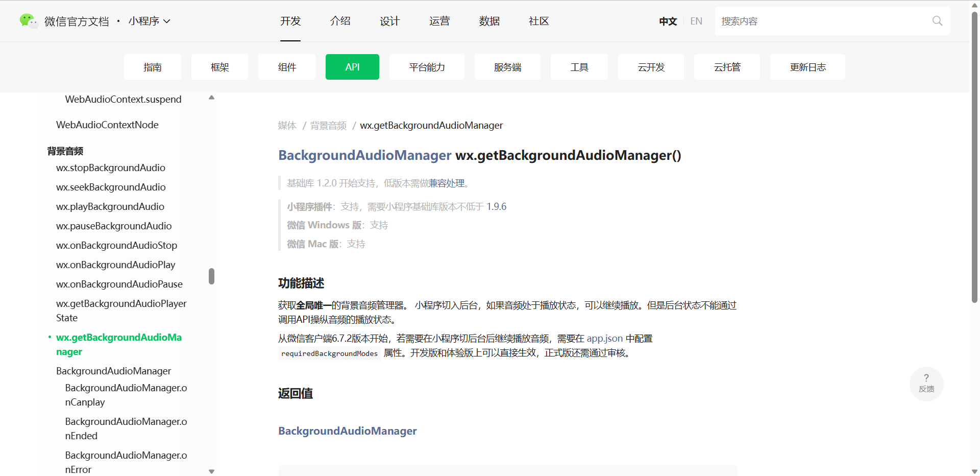The image size is (980, 476).
Task: Switch to 指南 tab
Action: (153, 67)
